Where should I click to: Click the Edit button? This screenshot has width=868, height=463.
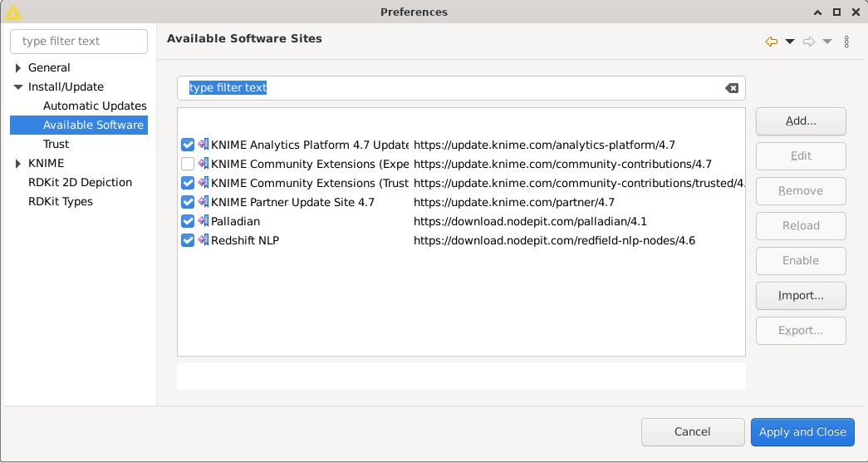[x=801, y=156]
